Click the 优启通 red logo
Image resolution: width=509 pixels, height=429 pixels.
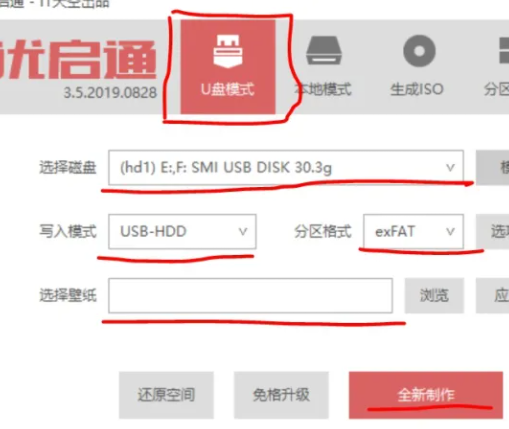click(x=77, y=60)
